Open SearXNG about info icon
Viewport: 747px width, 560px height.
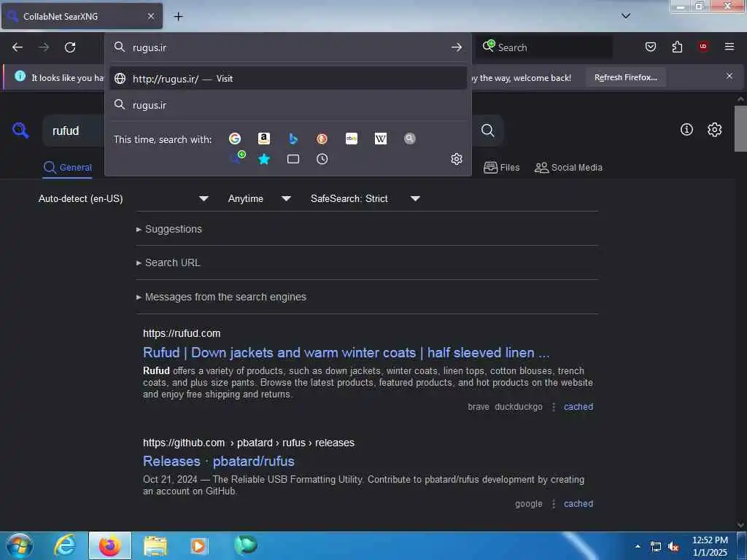[686, 130]
